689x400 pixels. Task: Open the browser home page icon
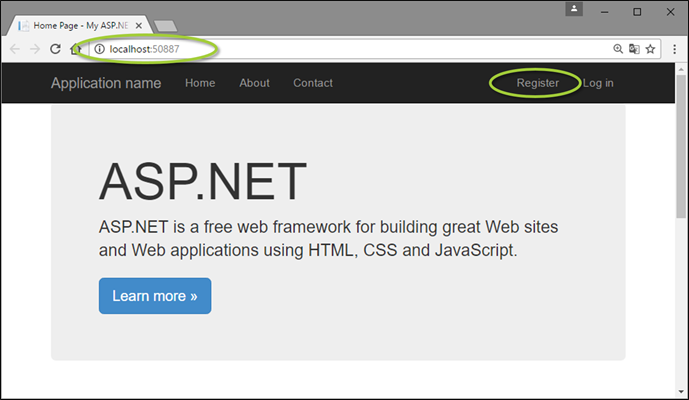click(76, 49)
